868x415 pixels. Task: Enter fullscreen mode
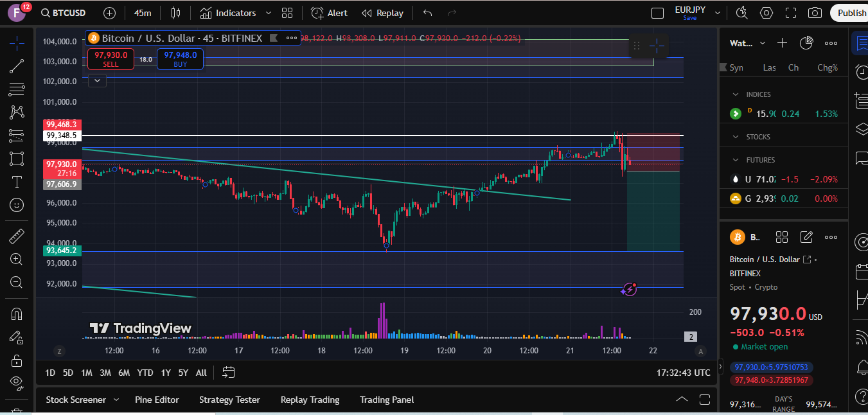791,13
